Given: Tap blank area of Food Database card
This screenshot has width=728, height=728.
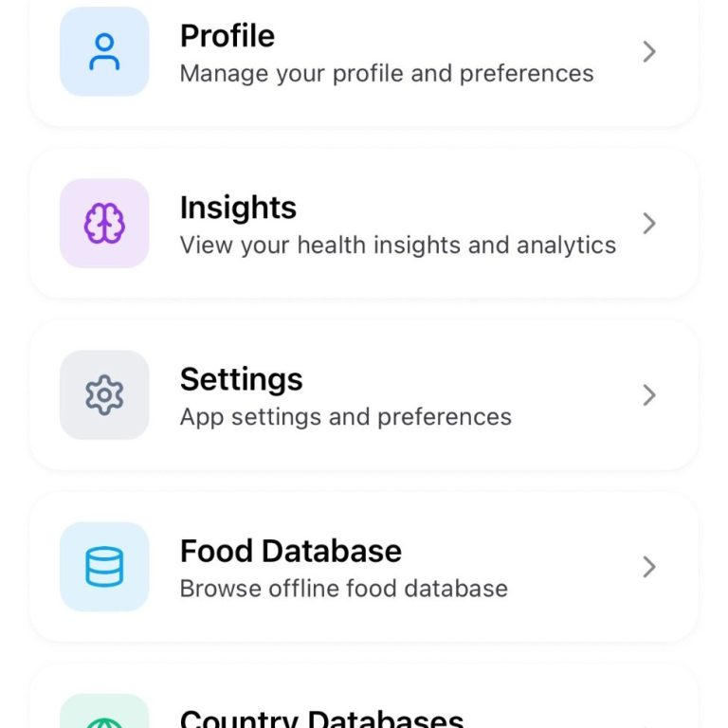Looking at the screenshot, I should tap(569, 616).
